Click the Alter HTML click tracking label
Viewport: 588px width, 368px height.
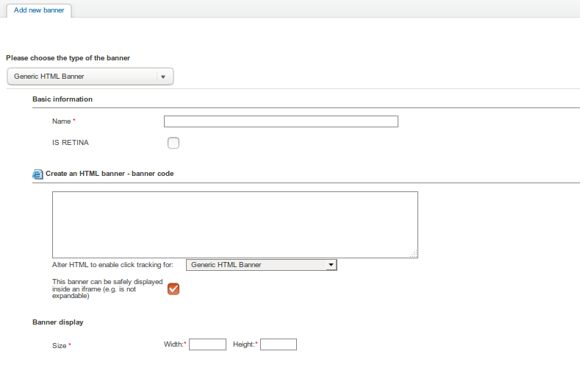tap(112, 265)
